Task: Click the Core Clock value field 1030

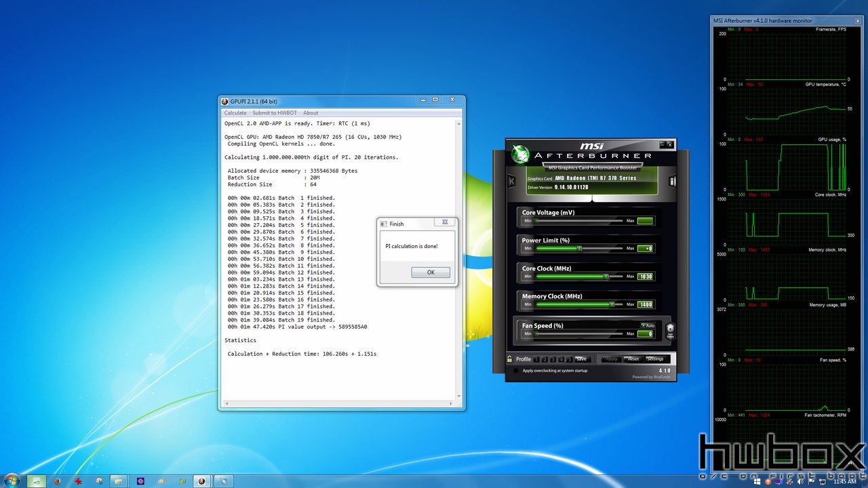Action: 646,277
